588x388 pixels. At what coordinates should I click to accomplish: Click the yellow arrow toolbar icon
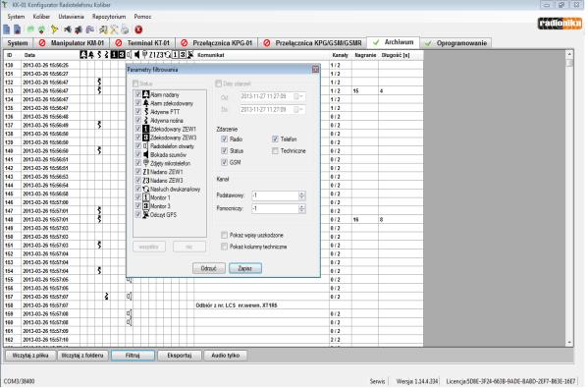[x=54, y=29]
